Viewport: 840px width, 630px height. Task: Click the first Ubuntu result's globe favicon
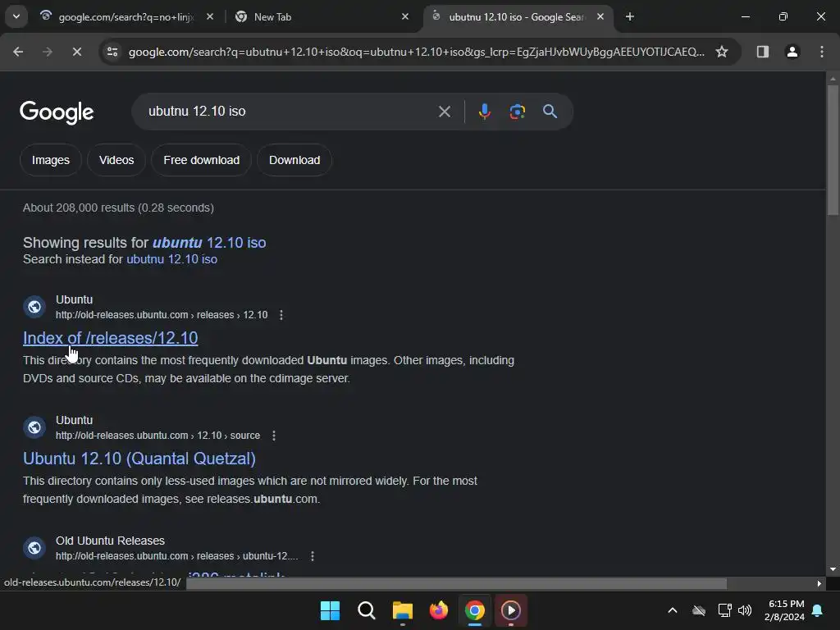[x=34, y=307]
